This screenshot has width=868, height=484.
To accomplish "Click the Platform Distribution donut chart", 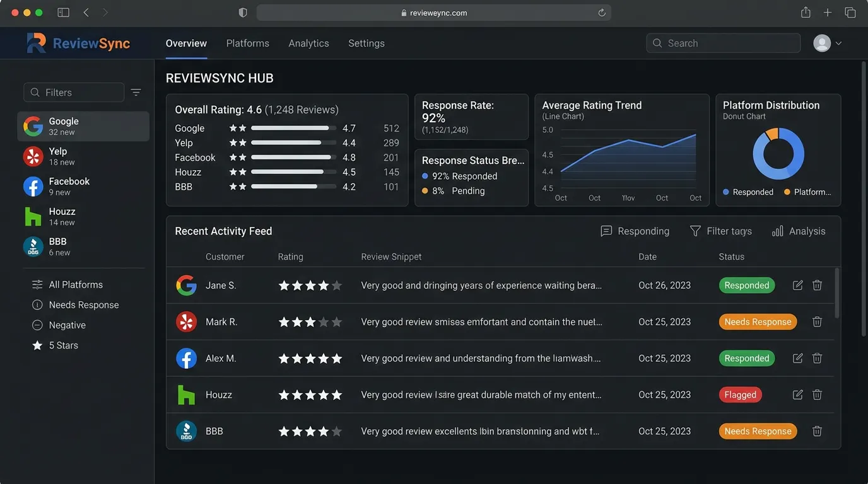I will [x=778, y=154].
